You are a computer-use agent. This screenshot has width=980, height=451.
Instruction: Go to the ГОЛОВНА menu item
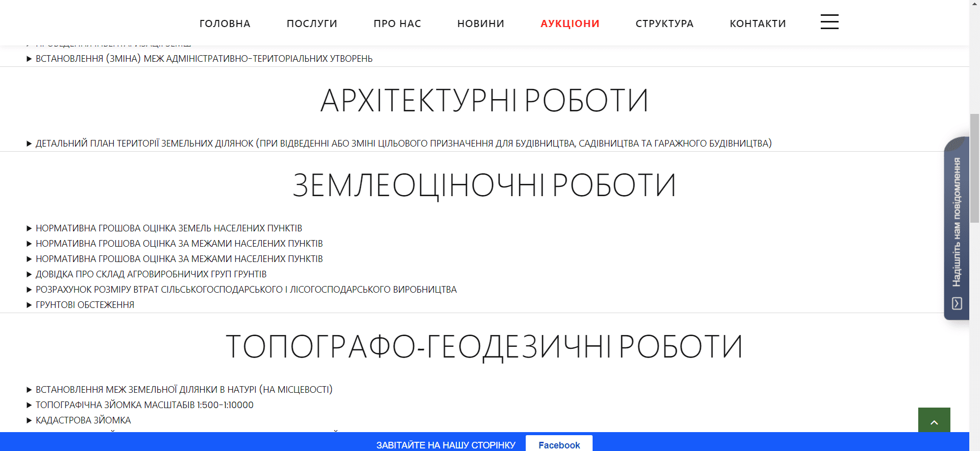225,23
